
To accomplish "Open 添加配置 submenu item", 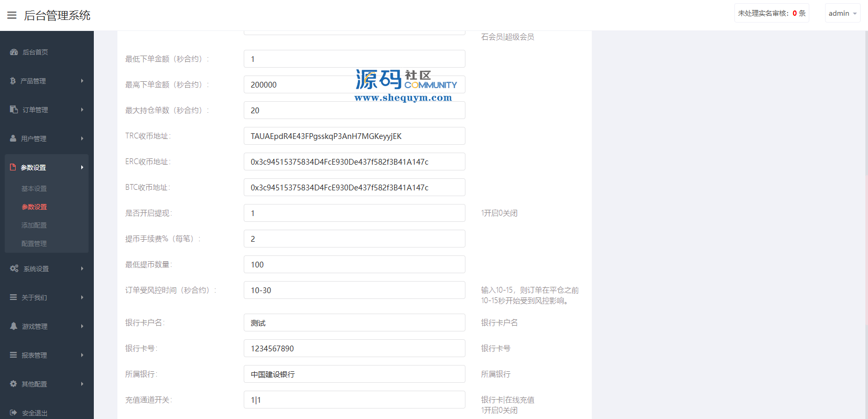I will [x=34, y=225].
